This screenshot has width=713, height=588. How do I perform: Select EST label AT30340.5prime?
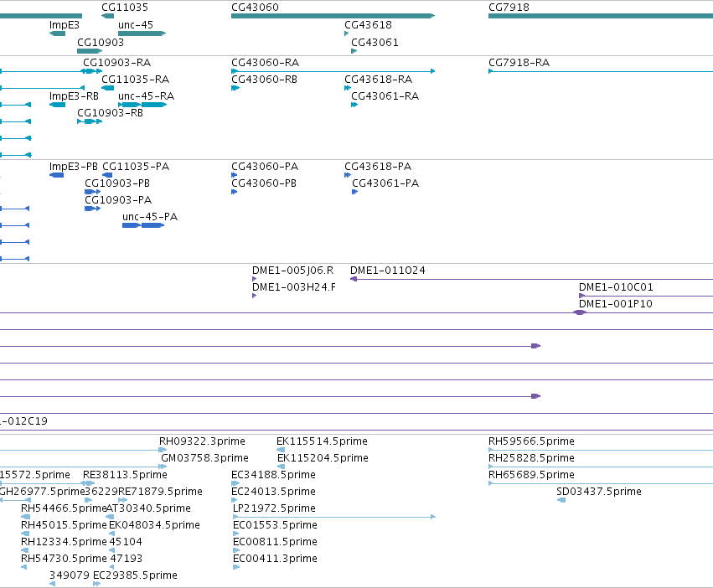(148, 509)
